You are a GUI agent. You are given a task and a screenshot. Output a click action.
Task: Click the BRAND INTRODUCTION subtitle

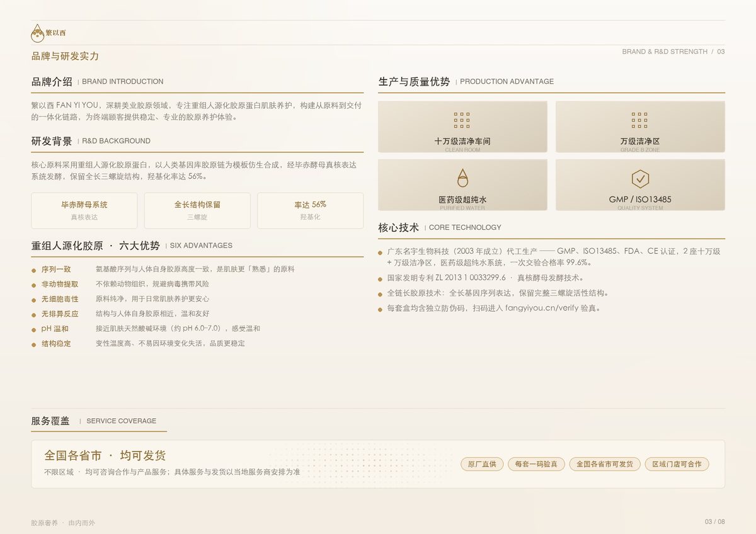tap(122, 81)
